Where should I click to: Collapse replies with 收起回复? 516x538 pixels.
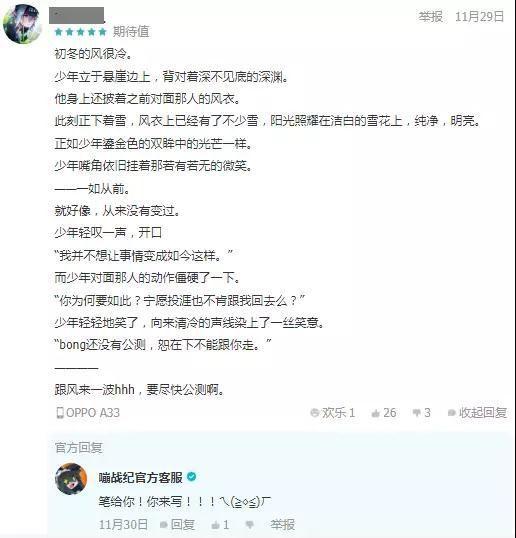click(x=478, y=413)
